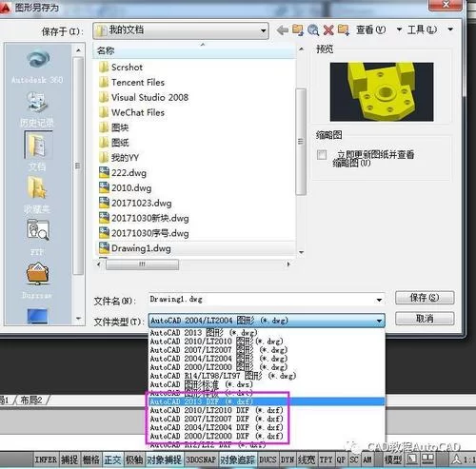
Task: Toggle 正交 ortho mode in status bar
Action: coord(112,459)
